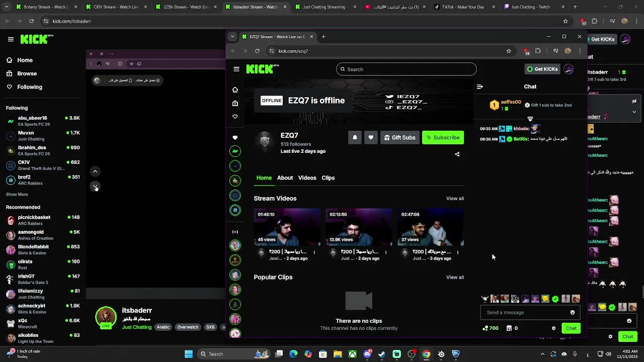Switch to Videos tab on EZQ7 channel
The width and height of the screenshot is (644, 362).
click(307, 178)
